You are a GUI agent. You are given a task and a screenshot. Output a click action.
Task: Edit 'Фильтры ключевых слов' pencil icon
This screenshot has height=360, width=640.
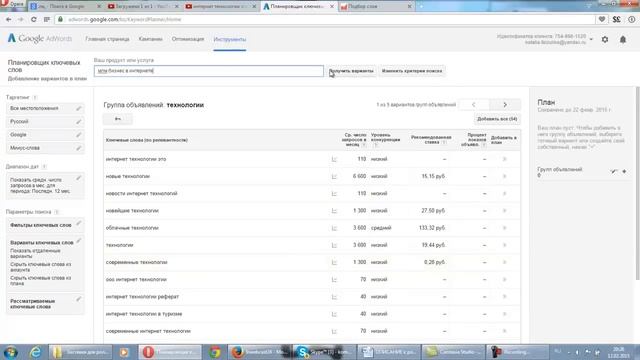(79, 223)
